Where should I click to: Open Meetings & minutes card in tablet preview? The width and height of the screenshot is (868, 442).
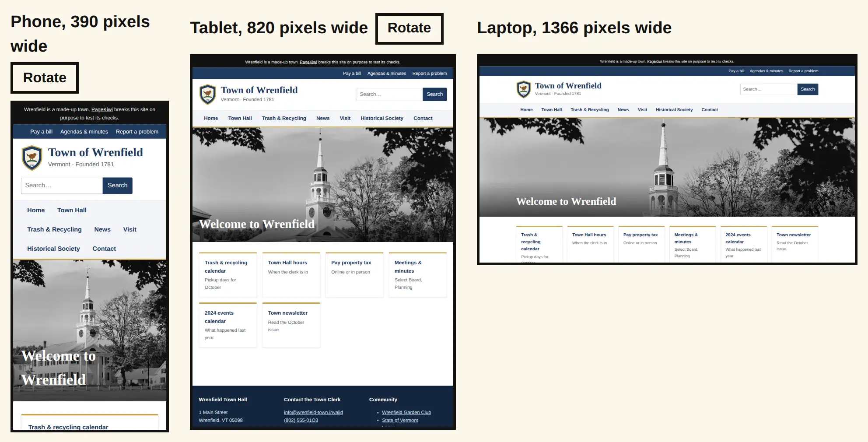click(x=418, y=275)
